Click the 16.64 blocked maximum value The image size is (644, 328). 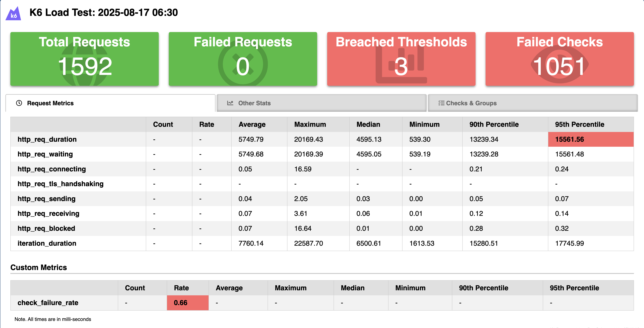coord(303,229)
